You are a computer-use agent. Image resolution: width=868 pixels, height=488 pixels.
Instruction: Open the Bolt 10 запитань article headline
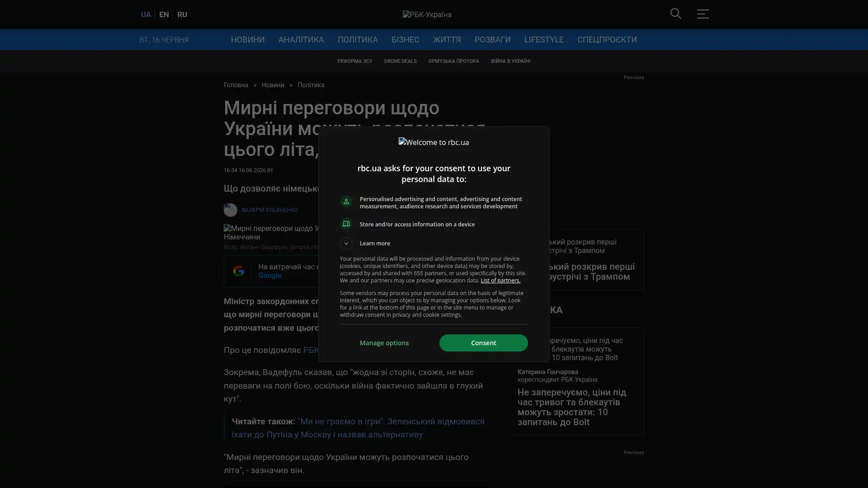coord(571,407)
